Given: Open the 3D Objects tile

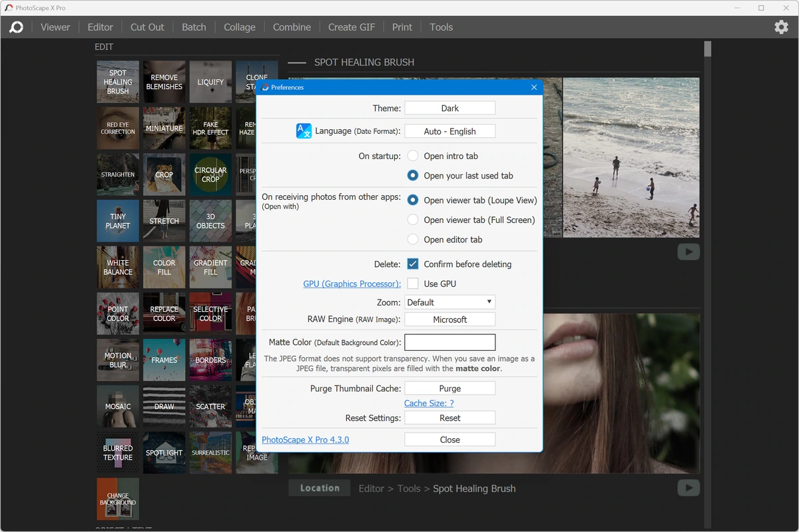Looking at the screenshot, I should coord(210,221).
